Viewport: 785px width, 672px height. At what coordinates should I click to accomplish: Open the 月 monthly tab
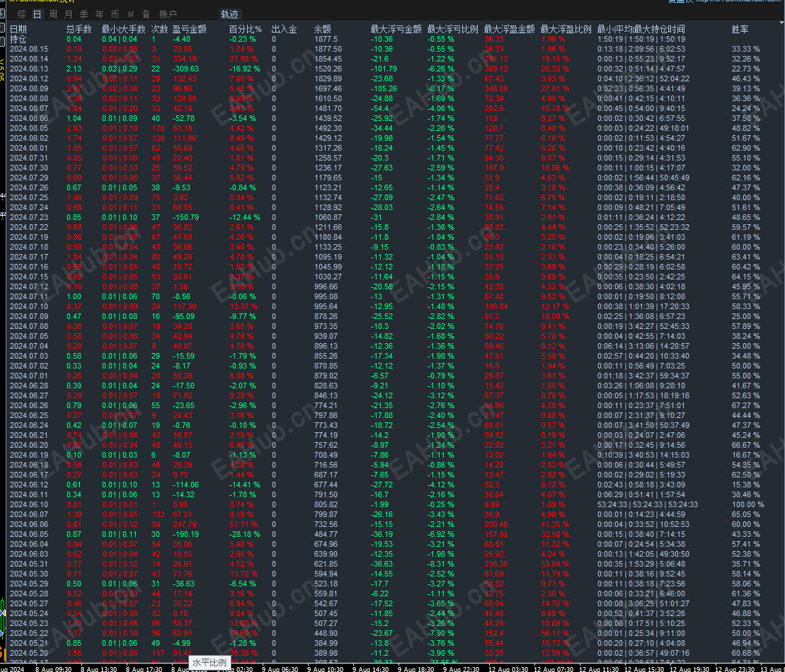click(69, 14)
